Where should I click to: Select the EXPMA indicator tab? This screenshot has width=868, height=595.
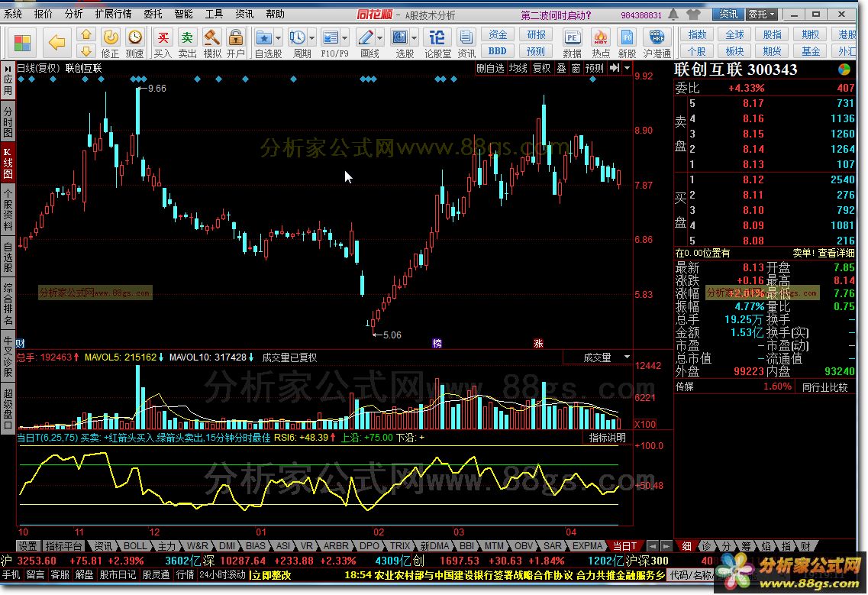[x=587, y=545]
